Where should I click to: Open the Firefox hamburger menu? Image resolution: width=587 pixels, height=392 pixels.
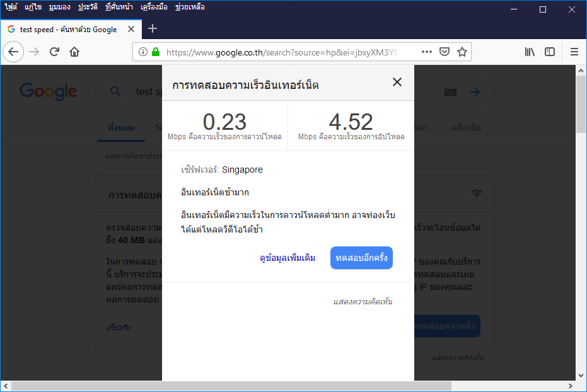click(574, 52)
